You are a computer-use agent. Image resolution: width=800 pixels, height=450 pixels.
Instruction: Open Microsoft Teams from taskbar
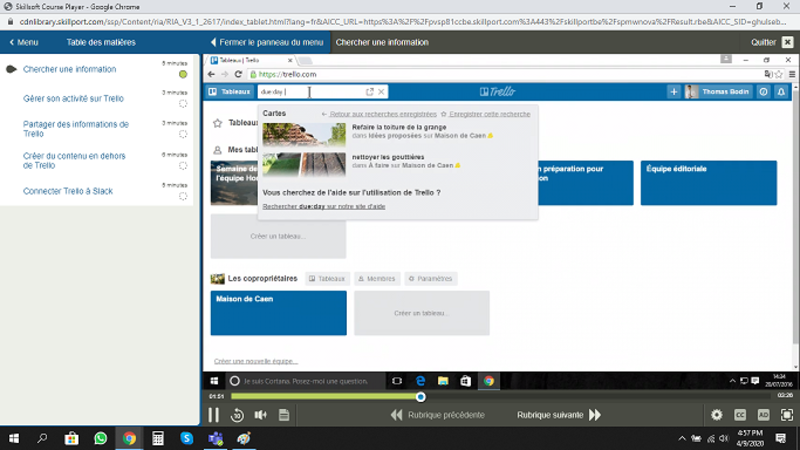coord(215,438)
